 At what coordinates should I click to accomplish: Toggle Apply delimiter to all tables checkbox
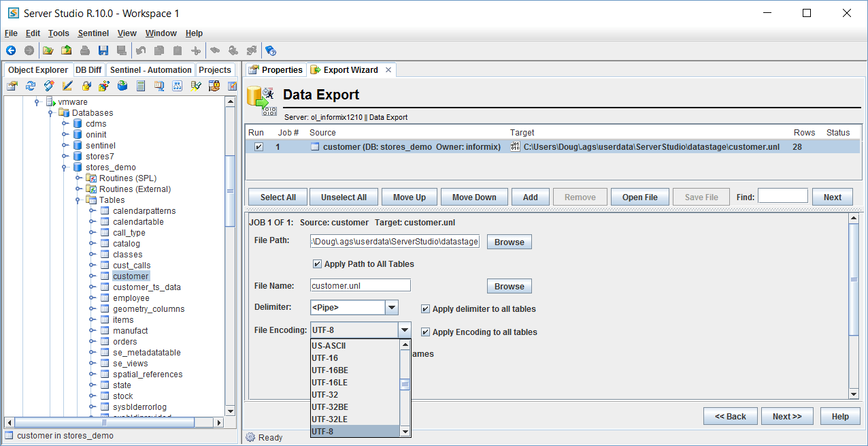pos(425,308)
